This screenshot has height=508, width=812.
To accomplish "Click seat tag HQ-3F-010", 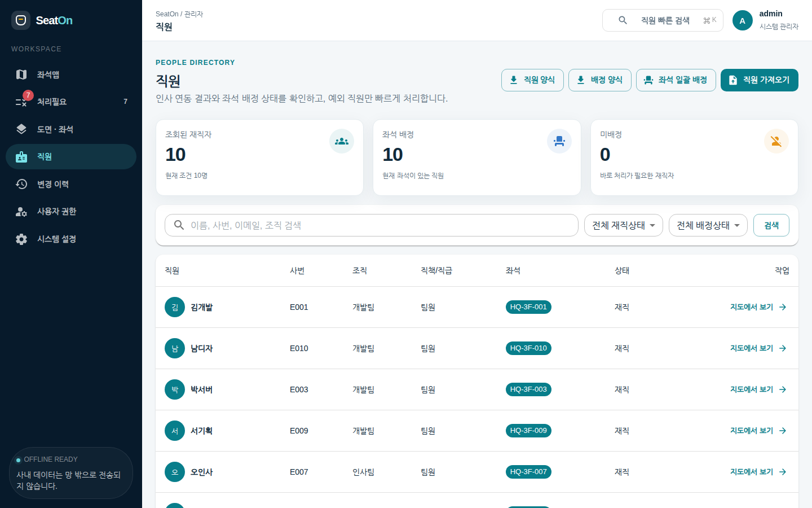I will pyautogui.click(x=528, y=348).
